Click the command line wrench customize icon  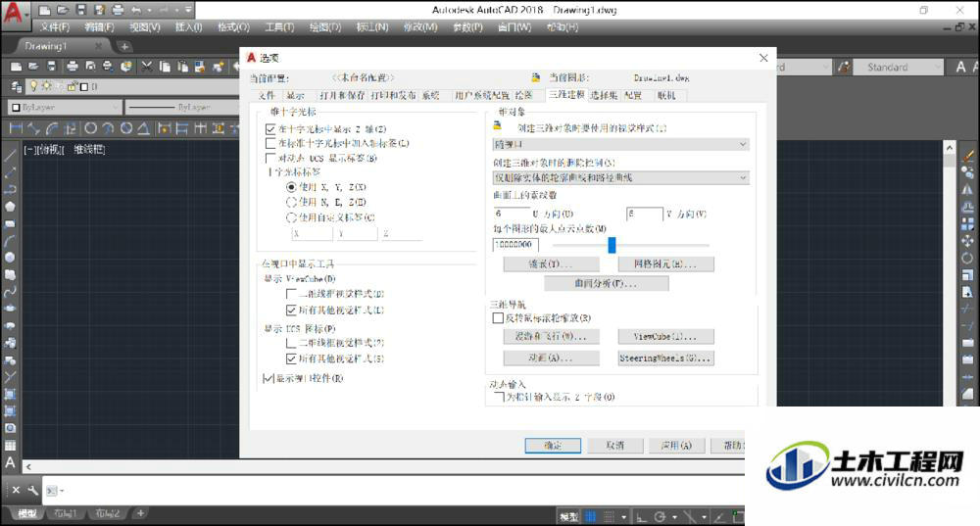tap(32, 491)
